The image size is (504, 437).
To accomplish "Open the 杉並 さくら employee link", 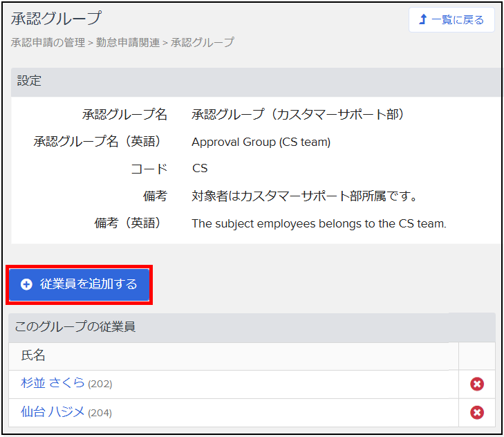I will coord(53,383).
